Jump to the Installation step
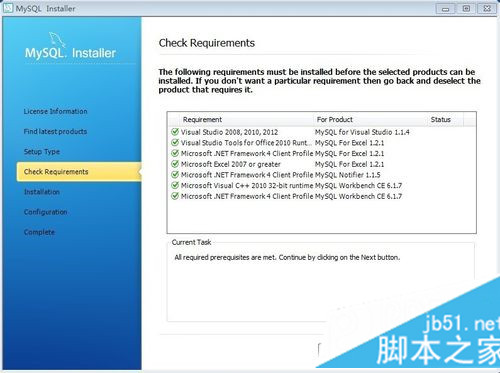This screenshot has height=373, width=500. (x=42, y=192)
